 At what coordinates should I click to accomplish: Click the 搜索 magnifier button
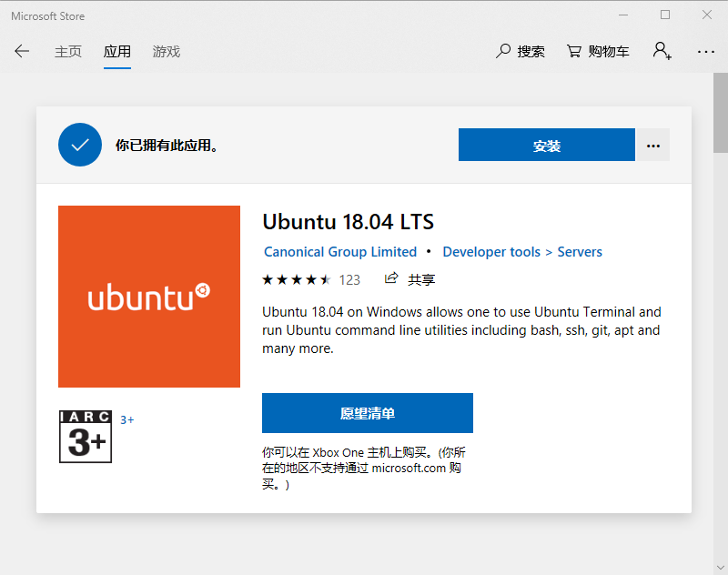tap(520, 51)
